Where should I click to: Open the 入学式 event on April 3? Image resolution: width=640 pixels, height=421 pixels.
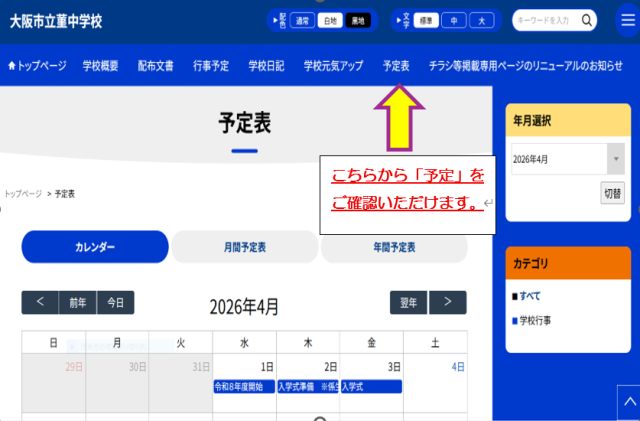click(371, 386)
